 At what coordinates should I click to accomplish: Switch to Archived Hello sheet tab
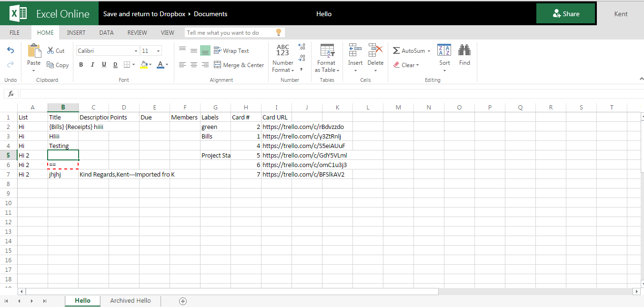coord(131,301)
